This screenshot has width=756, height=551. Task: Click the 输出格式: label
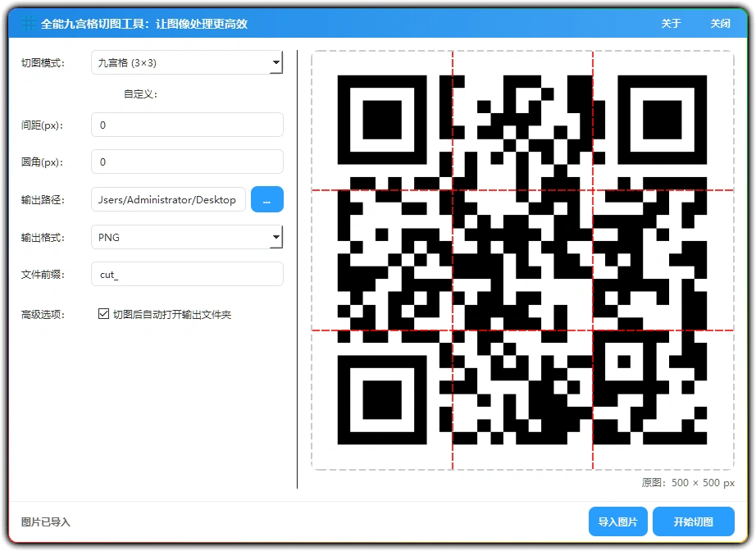click(x=43, y=238)
